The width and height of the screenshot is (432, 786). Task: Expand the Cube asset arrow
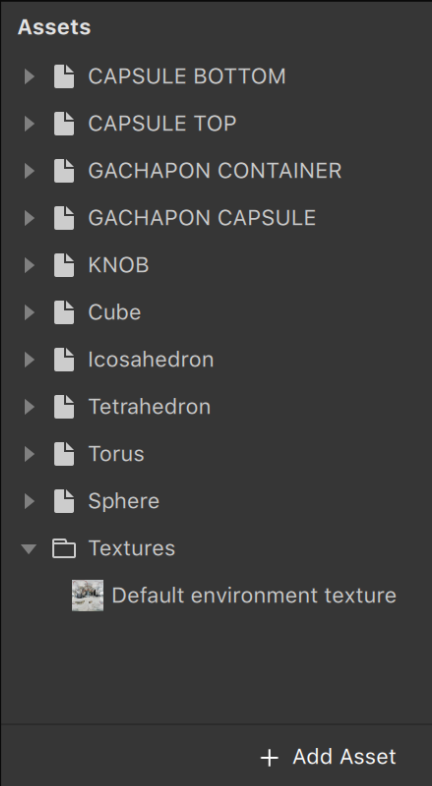click(30, 312)
